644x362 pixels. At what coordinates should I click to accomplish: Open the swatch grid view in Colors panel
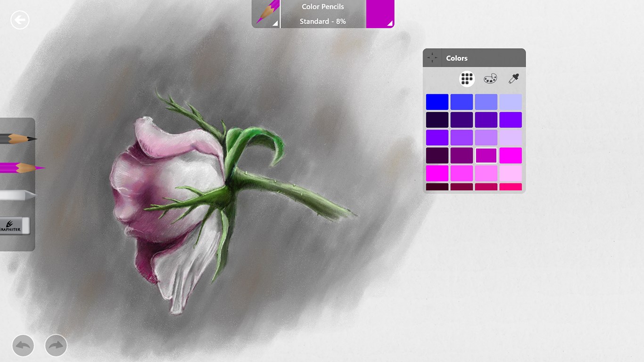pyautogui.click(x=466, y=78)
